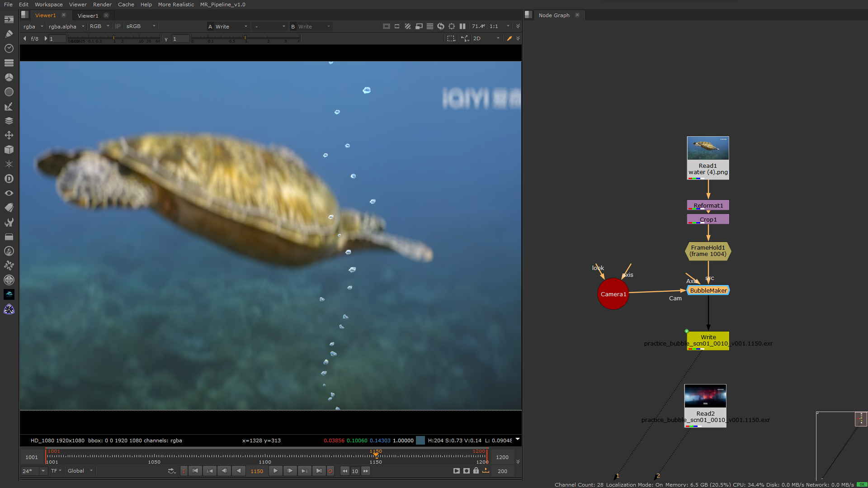The image size is (868, 488).
Task: Open the Transform toolbar move icon
Action: click(x=9, y=135)
